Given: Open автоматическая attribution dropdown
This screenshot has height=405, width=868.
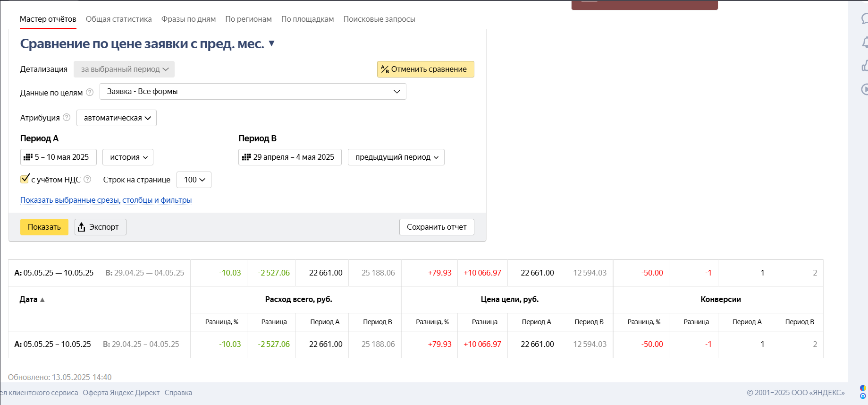Looking at the screenshot, I should pos(117,118).
